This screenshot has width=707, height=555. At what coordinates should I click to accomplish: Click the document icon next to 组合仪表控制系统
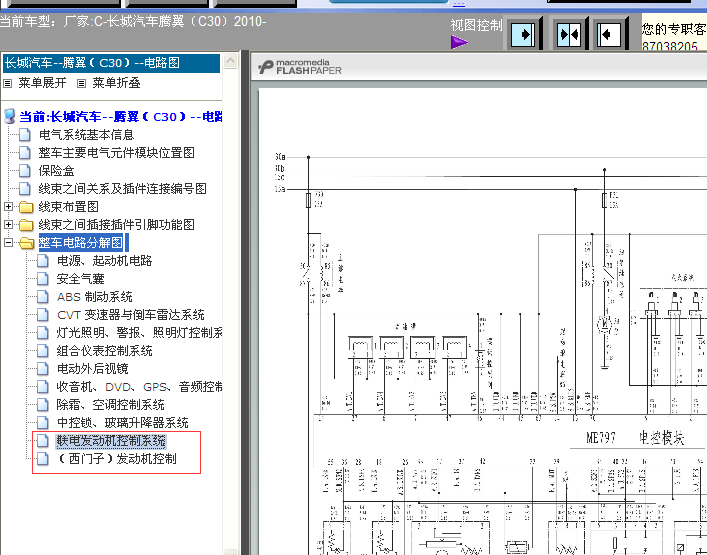pyautogui.click(x=43, y=351)
